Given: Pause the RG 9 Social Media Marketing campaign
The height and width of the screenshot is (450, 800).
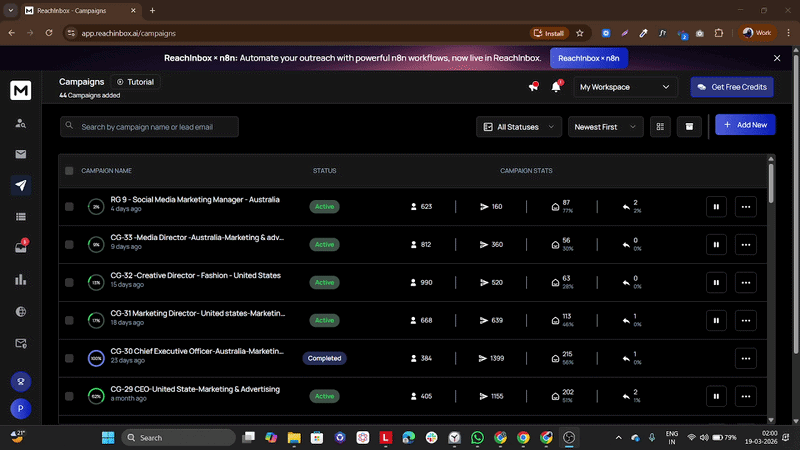Looking at the screenshot, I should pos(716,207).
